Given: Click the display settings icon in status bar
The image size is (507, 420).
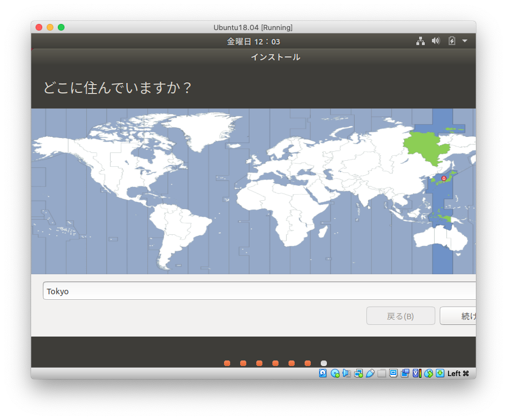Looking at the screenshot, I should point(393,373).
